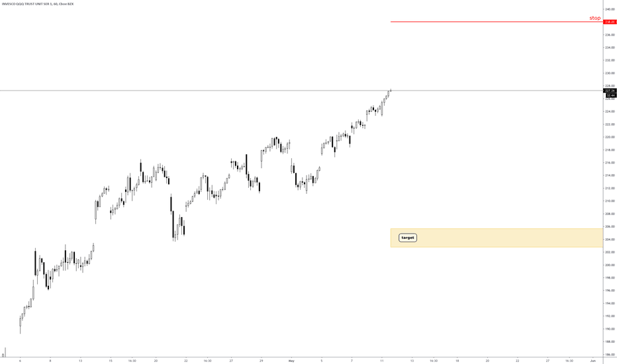Screen dimensions: 617x364
Task: Click the 32:44 bar countdown label
Action: point(610,95)
